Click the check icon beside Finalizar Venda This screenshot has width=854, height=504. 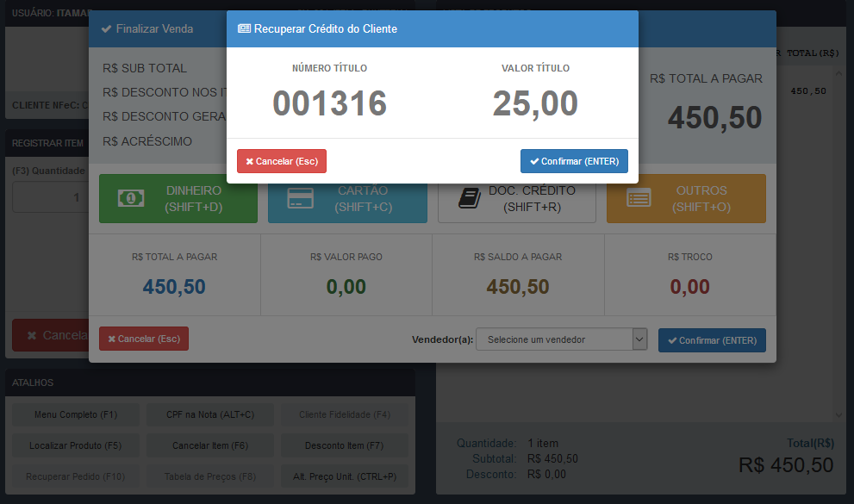click(x=106, y=28)
